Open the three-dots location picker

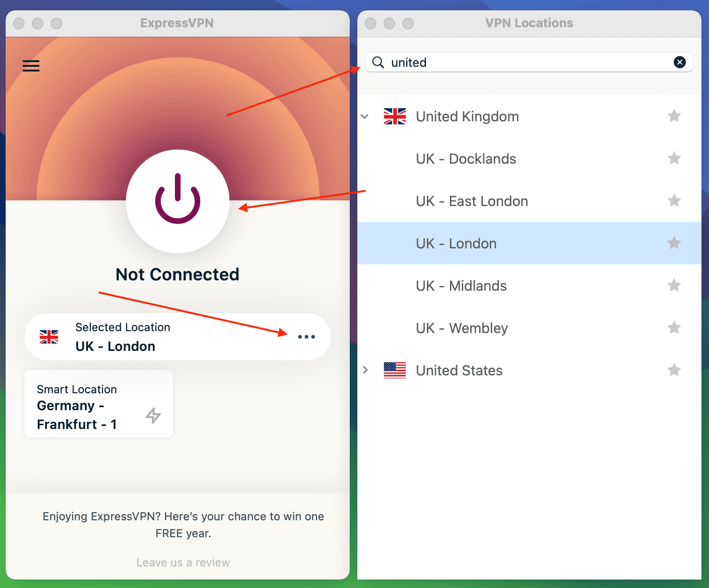[x=307, y=337]
